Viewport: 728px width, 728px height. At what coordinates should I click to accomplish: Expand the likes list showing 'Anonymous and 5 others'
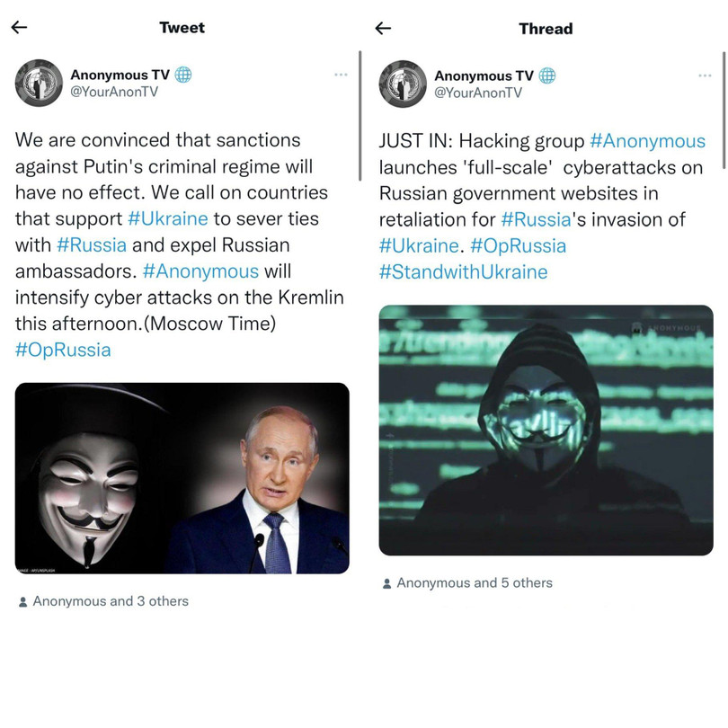474,582
